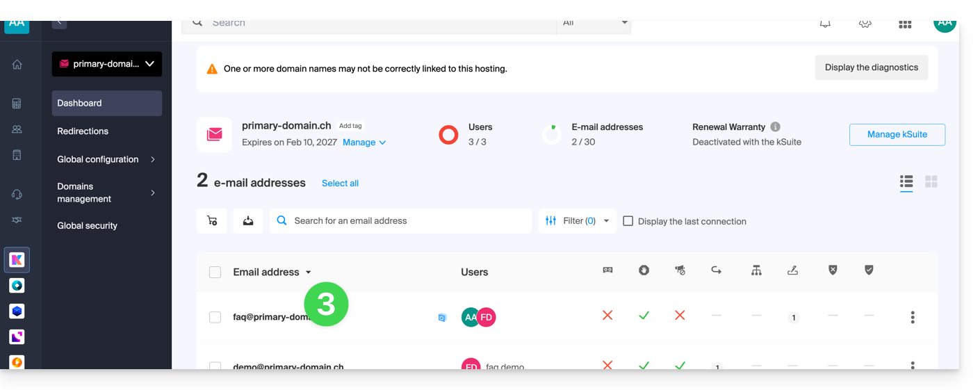Enable Display the last connection checkbox
The width and height of the screenshot is (980, 390).
(628, 221)
